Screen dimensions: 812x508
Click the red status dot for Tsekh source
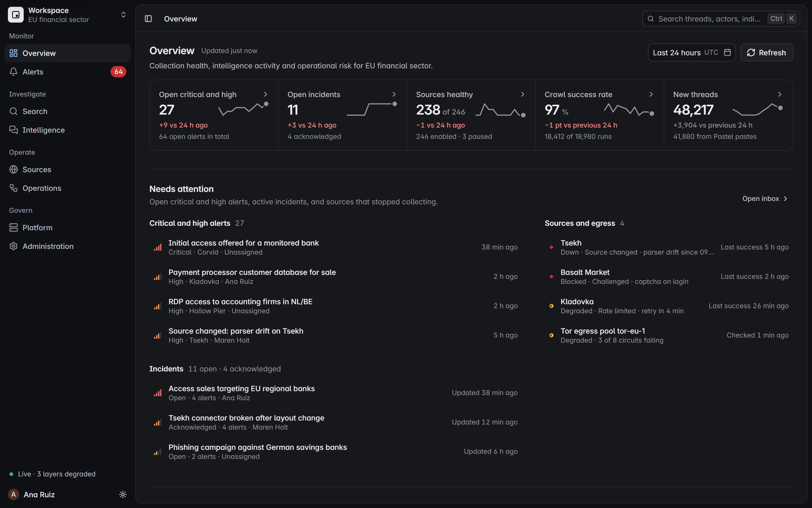tap(551, 247)
